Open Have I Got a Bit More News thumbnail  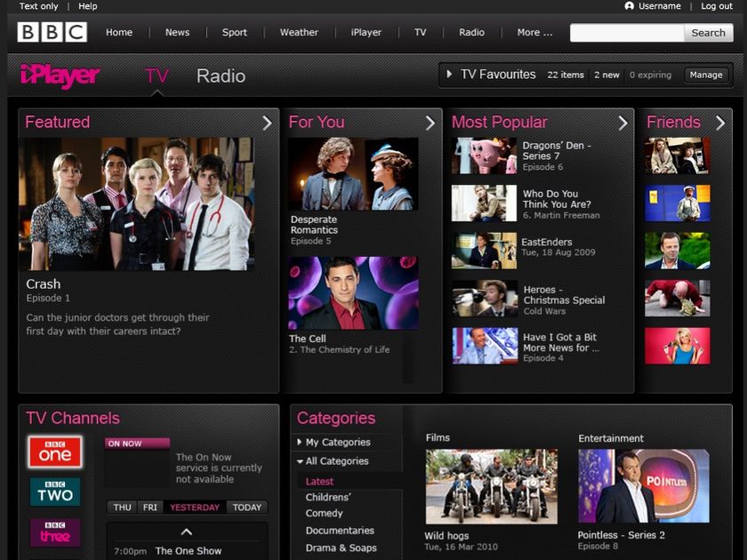pos(484,346)
